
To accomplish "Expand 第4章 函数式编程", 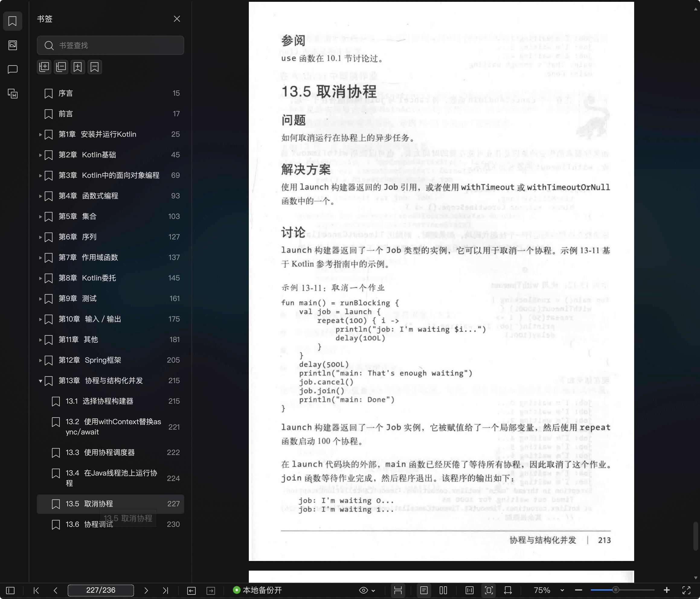I will click(x=40, y=196).
